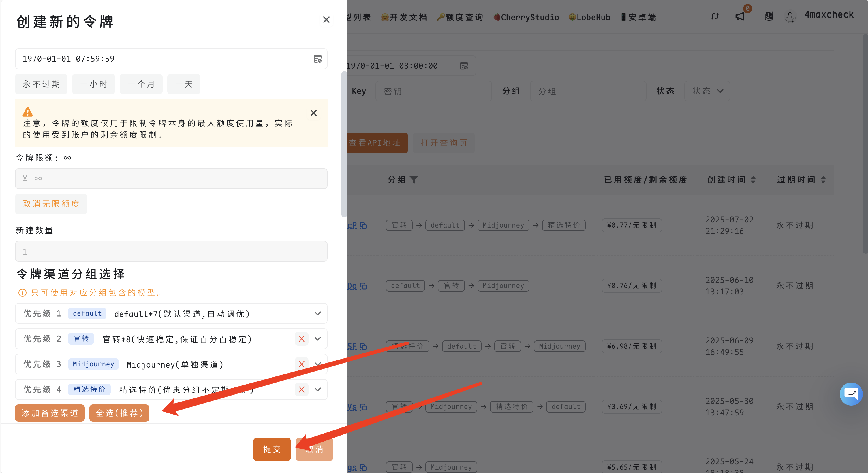Viewport: 868px width, 473px height.
Task: Expand the priority 1 default channel dropdown
Action: coord(317,313)
